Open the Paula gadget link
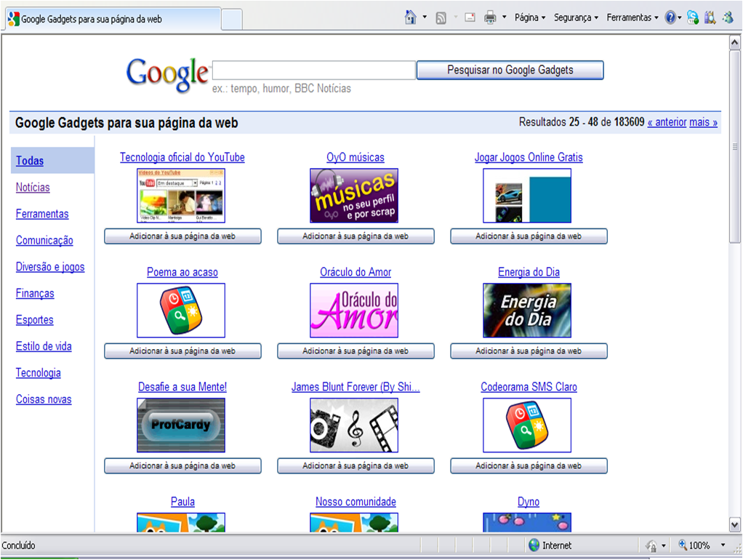The width and height of the screenshot is (743, 560). [182, 502]
